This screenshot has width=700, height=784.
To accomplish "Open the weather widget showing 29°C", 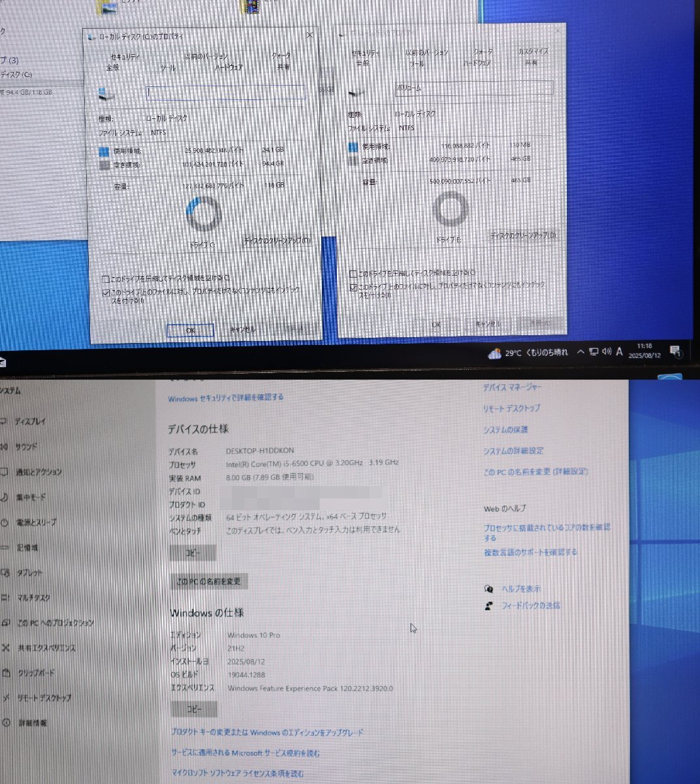I will pyautogui.click(x=528, y=353).
